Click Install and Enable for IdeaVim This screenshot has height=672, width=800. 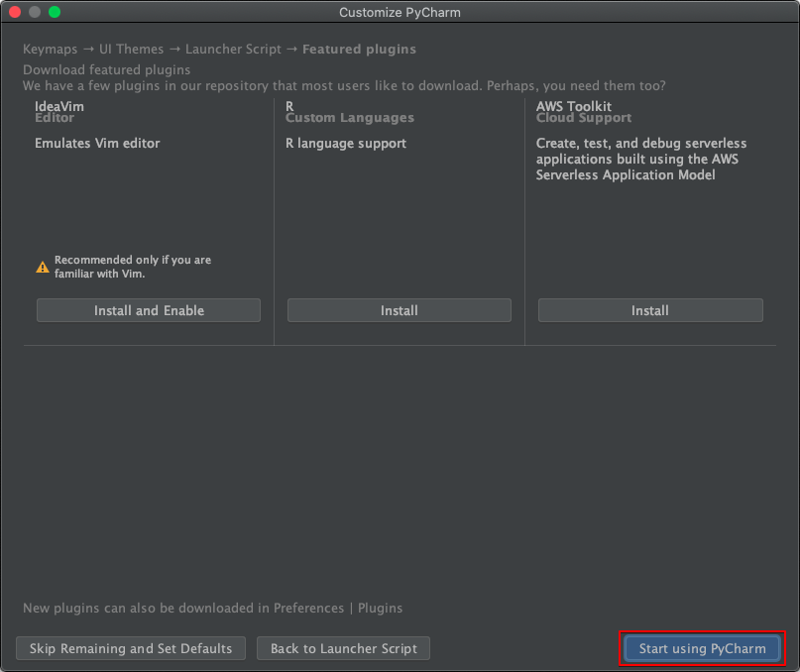149,310
